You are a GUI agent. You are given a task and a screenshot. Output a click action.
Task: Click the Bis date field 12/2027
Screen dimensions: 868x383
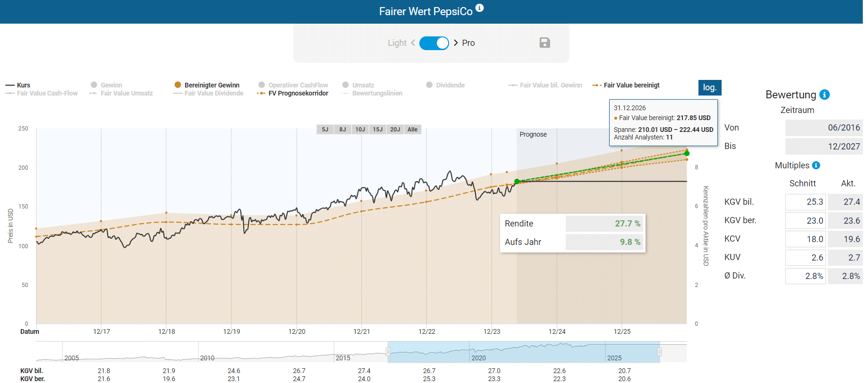tap(824, 146)
